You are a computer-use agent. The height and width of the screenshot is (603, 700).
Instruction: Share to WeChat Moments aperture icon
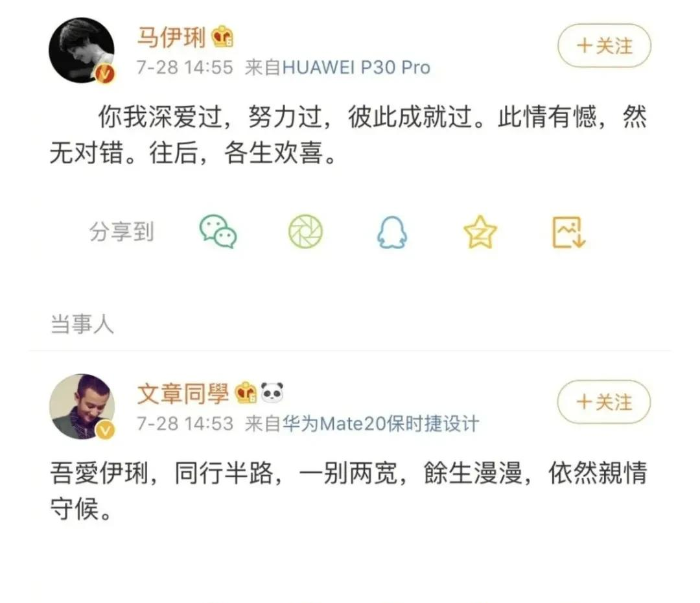point(305,231)
